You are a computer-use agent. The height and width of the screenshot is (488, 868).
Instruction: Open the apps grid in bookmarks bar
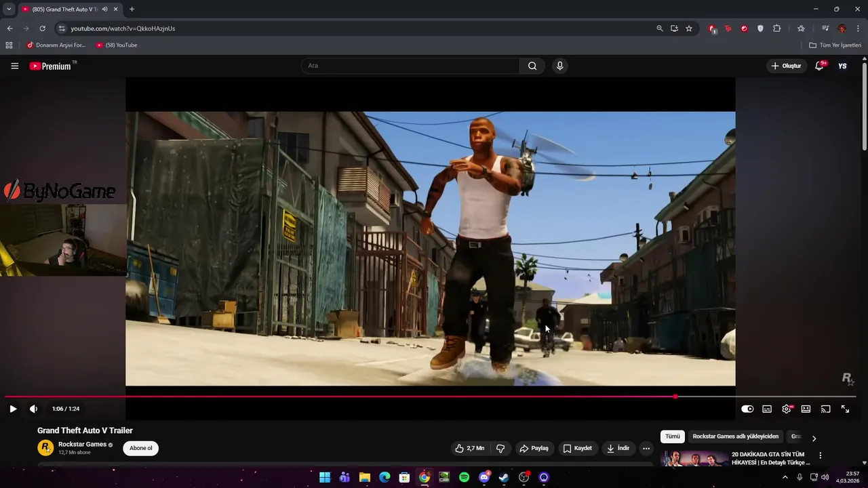(x=9, y=45)
